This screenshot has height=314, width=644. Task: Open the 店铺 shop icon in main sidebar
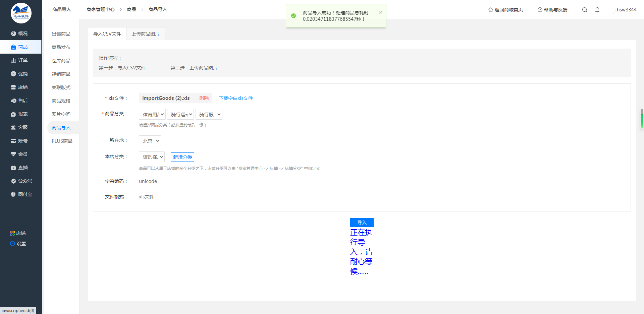click(13, 87)
